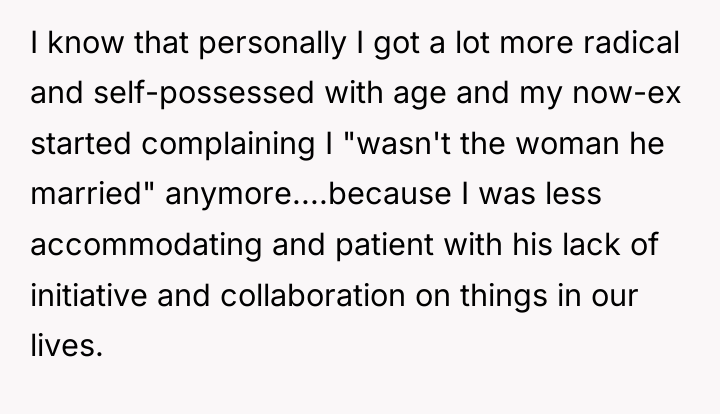
Task: Click the word "married" in fourth line
Action: (x=85, y=194)
